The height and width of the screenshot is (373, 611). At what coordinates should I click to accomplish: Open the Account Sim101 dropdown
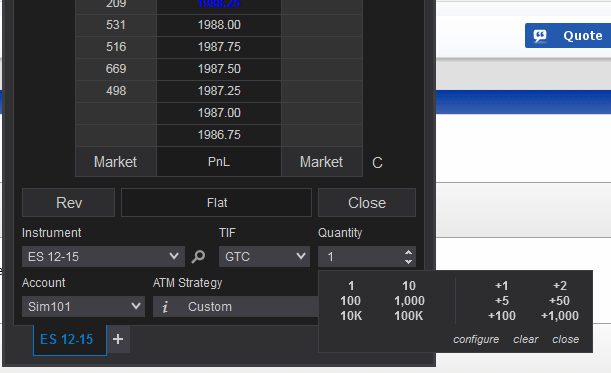pos(83,306)
